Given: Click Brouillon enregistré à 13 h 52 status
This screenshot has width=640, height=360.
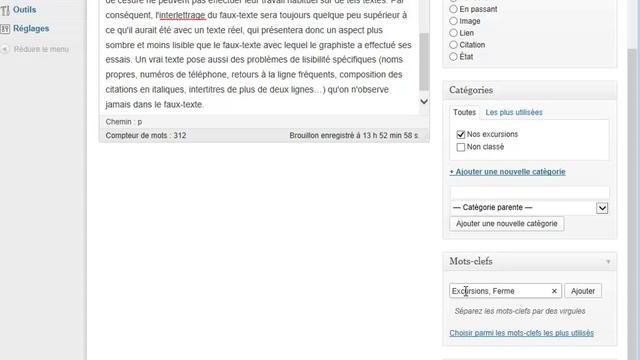Looking at the screenshot, I should [353, 136].
